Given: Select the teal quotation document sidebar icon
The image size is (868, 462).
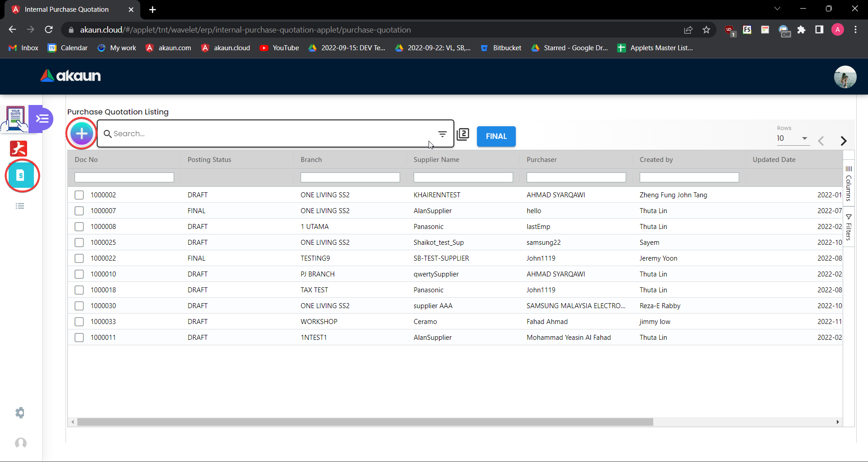Looking at the screenshot, I should (x=21, y=176).
